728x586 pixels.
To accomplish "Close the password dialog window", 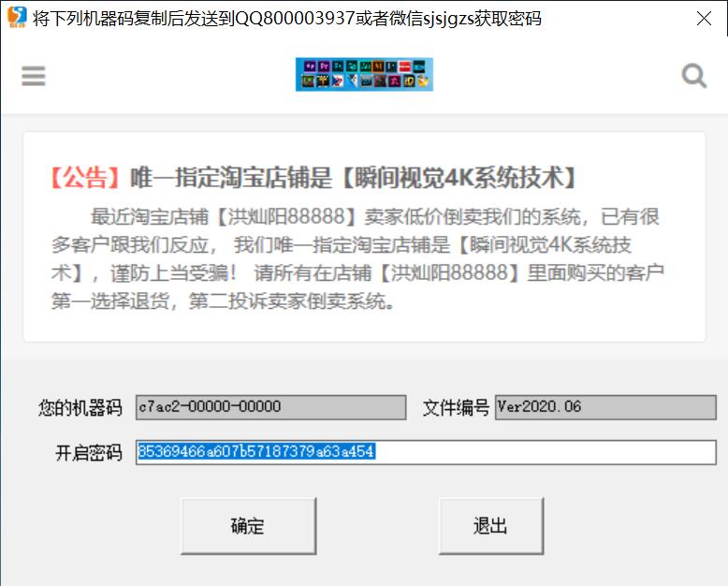I will 704,19.
